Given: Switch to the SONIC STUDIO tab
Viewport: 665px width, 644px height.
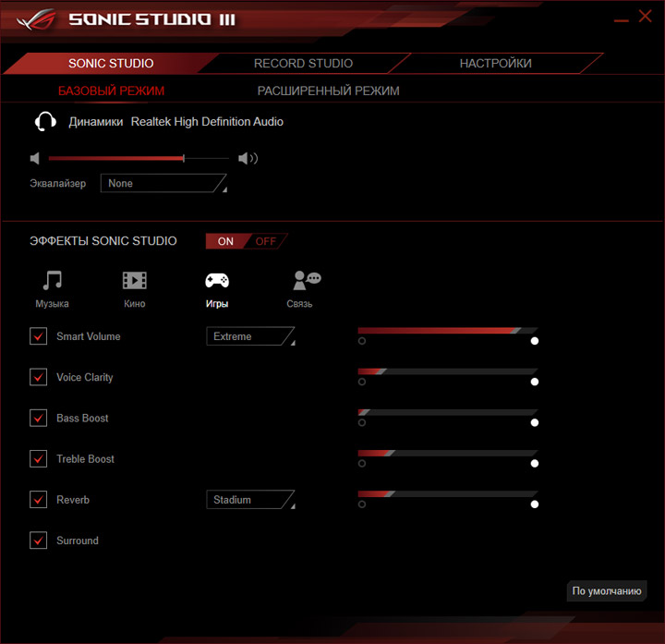Looking at the screenshot, I should point(111,63).
